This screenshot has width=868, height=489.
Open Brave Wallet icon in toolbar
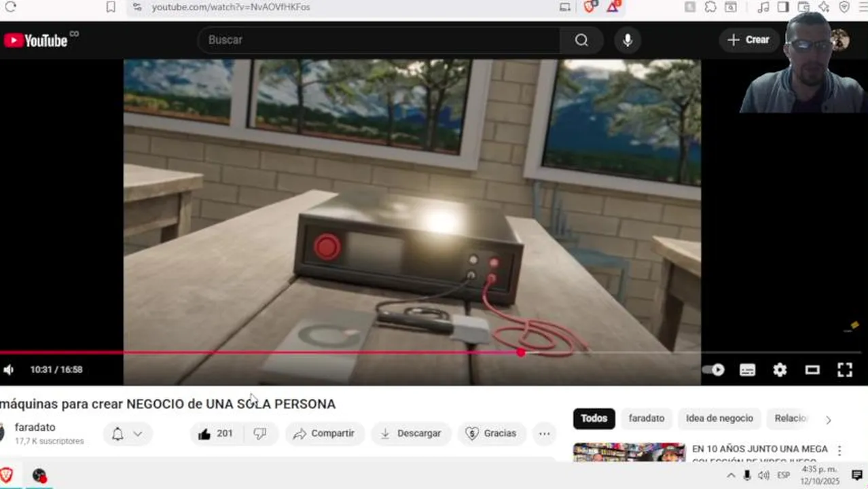(x=803, y=7)
